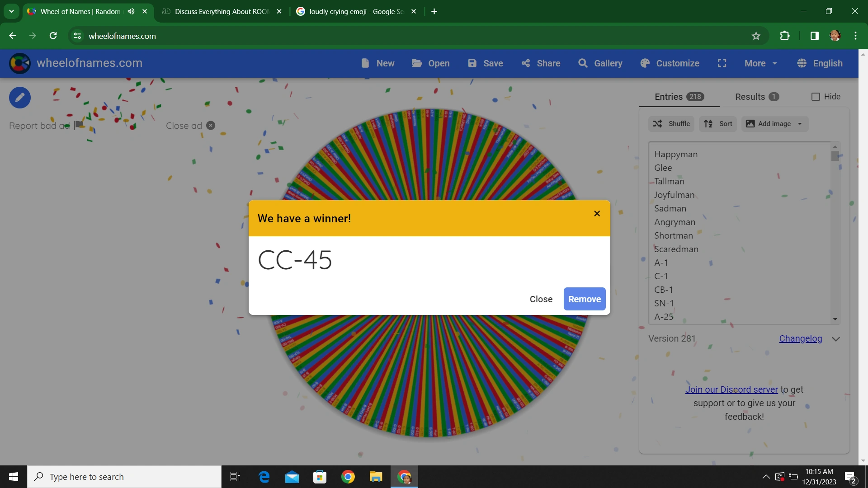Click the fullscreen icon in header
868x488 pixels.
722,63
